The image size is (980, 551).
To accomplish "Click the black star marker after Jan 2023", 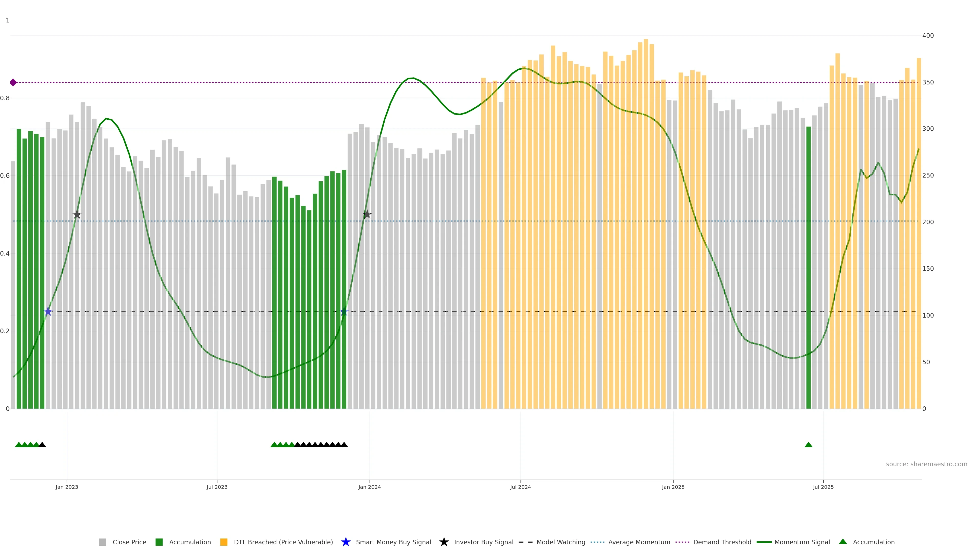I will click(x=77, y=215).
